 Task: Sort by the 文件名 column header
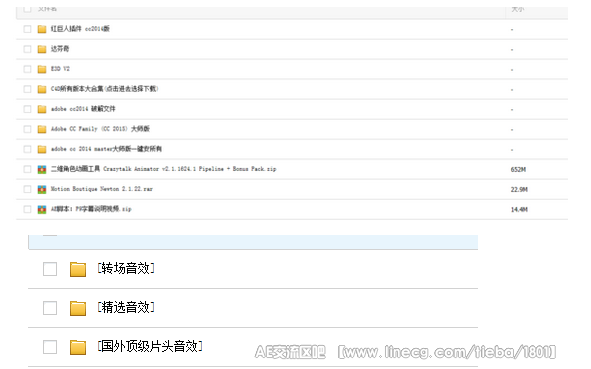(47, 9)
